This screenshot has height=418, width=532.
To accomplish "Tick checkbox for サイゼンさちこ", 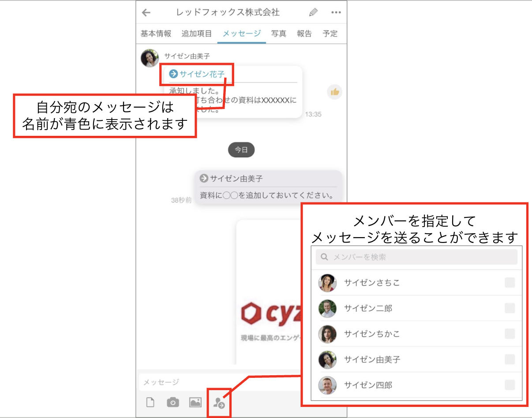I will 510,283.
